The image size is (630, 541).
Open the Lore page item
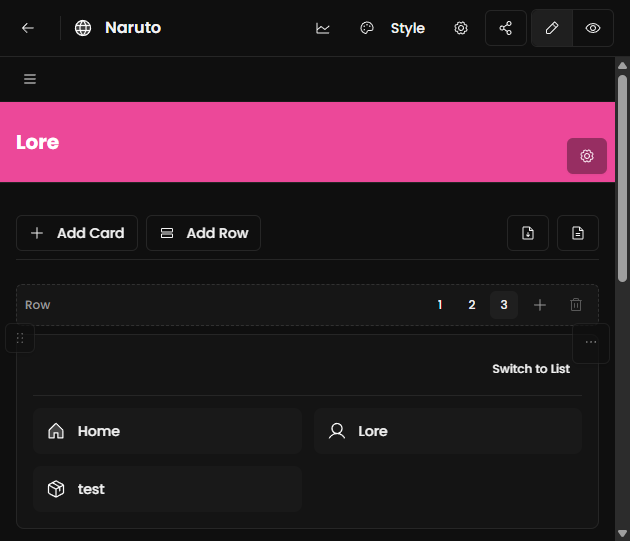click(x=448, y=431)
